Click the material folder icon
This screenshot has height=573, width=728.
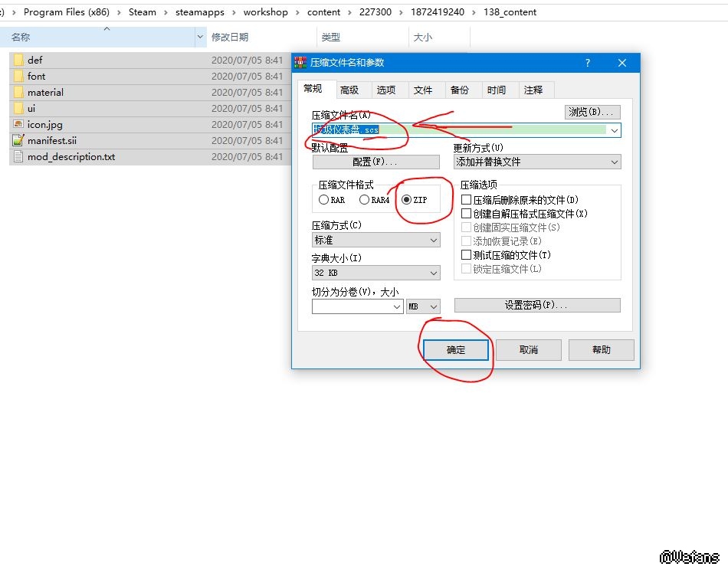[x=18, y=92]
